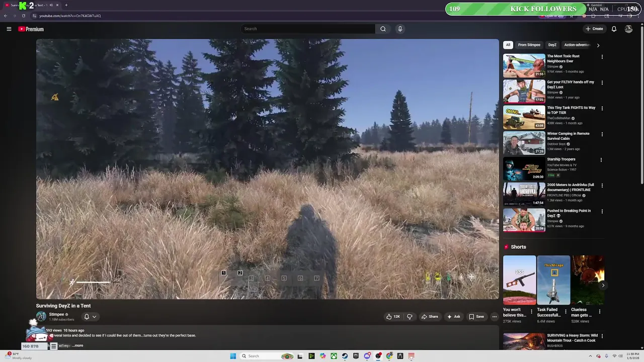Close the Surviving DayZ browser tab
The width and height of the screenshot is (644, 362).
tap(57, 5)
